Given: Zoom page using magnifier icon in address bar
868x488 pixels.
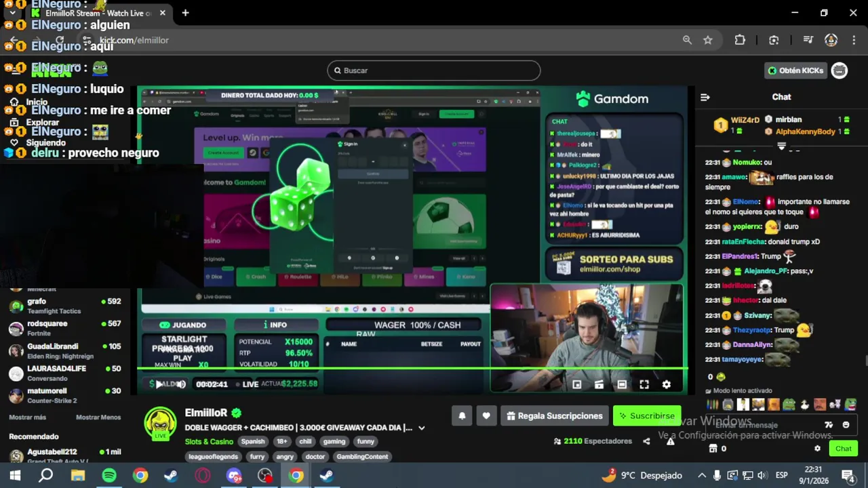Looking at the screenshot, I should (x=687, y=40).
